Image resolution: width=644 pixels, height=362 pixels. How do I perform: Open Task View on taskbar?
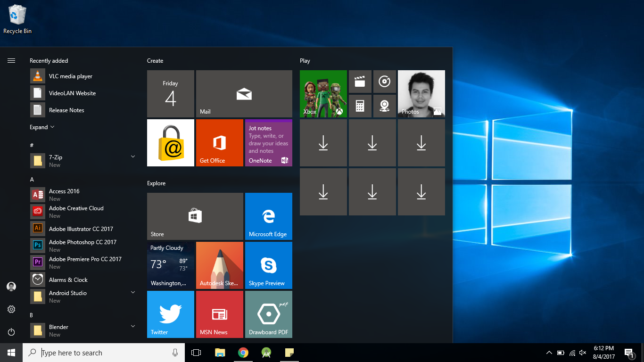point(196,353)
